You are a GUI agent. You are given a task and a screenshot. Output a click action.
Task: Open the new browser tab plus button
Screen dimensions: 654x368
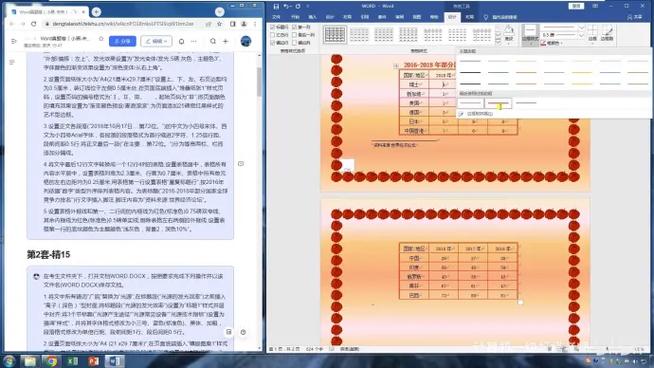click(96, 12)
